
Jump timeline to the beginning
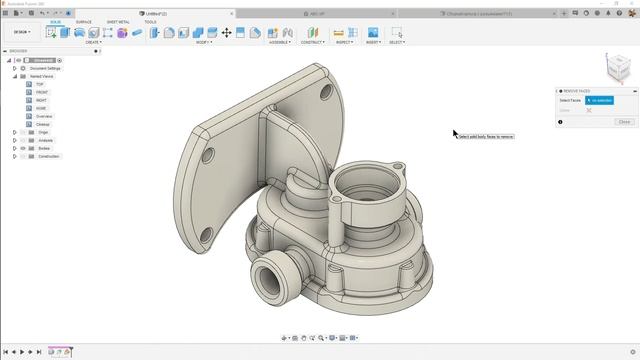[x=5, y=352]
